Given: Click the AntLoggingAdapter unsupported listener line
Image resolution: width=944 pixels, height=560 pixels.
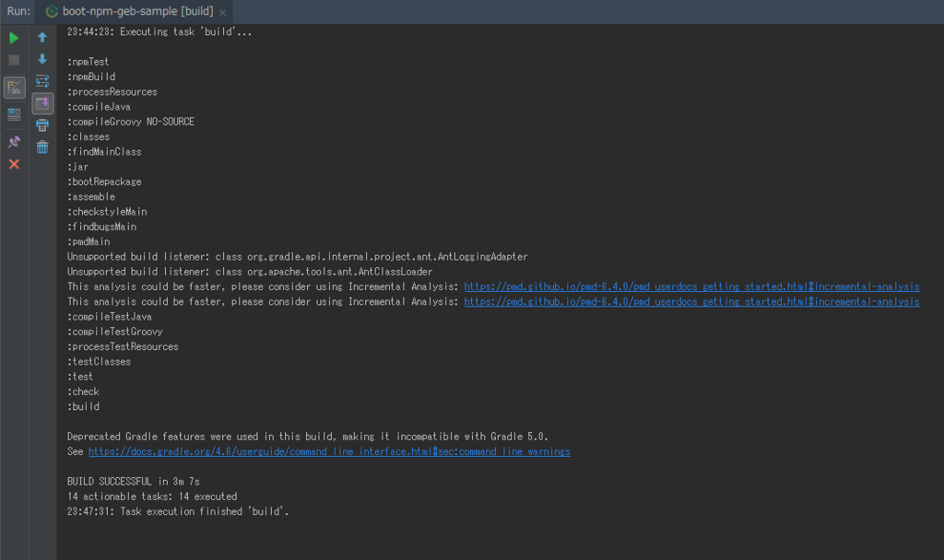Looking at the screenshot, I should coord(298,257).
